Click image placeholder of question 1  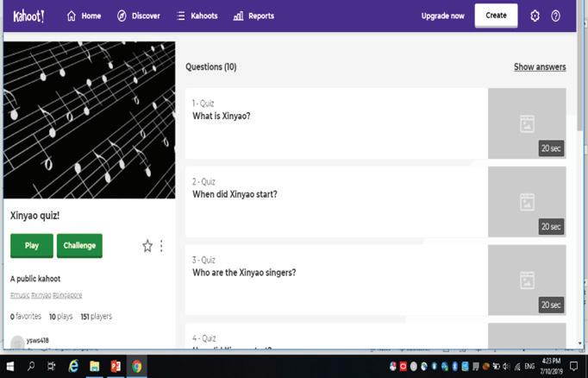pyautogui.click(x=527, y=123)
